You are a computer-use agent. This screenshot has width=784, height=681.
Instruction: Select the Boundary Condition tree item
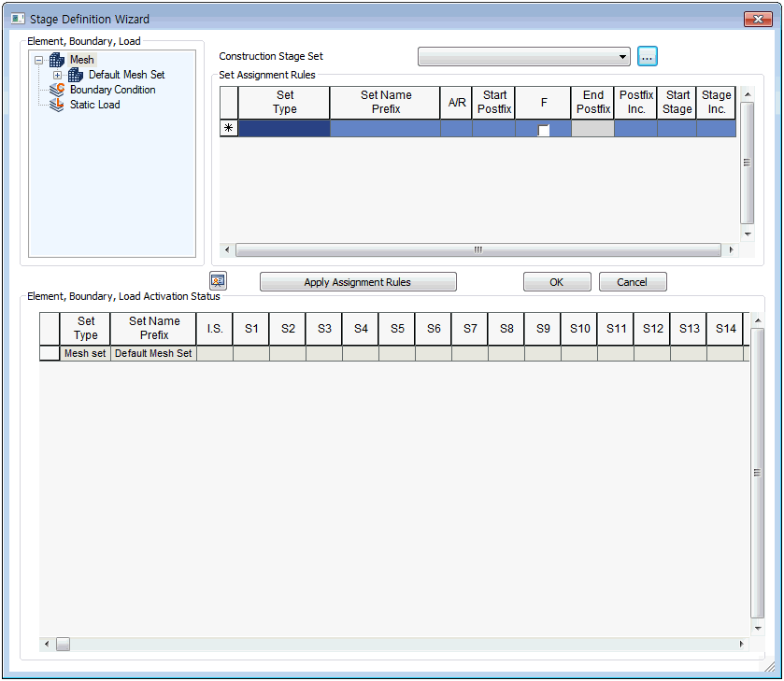112,90
